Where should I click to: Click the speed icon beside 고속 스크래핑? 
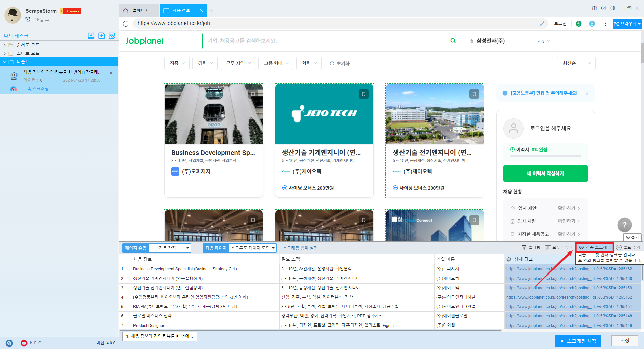pyautogui.click(x=13, y=89)
